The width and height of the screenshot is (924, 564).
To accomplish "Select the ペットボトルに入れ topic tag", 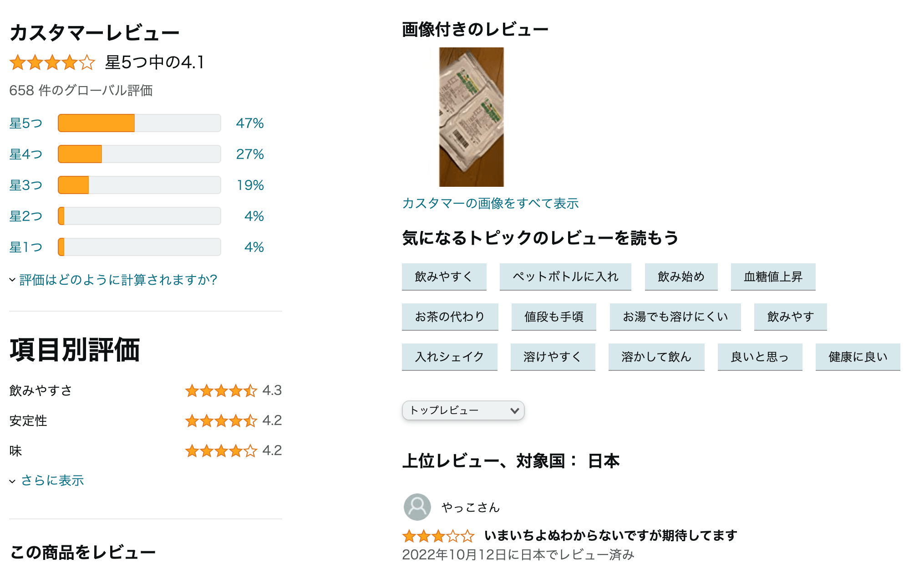I will click(x=565, y=277).
